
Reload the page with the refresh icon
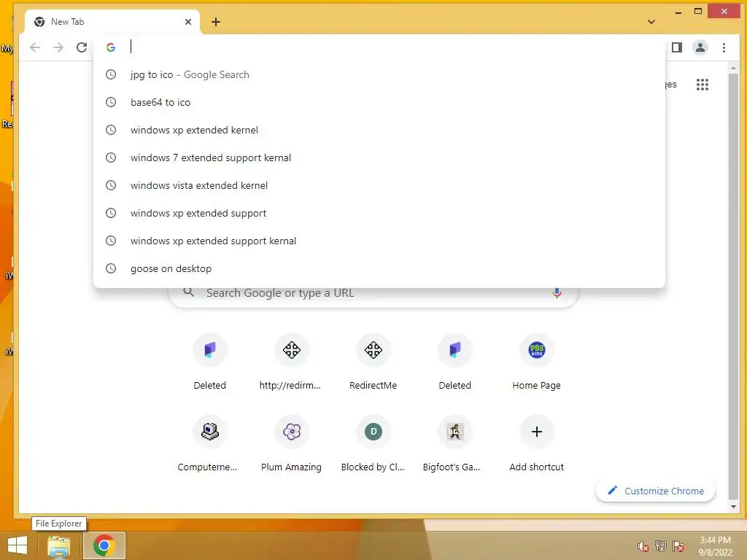[82, 47]
